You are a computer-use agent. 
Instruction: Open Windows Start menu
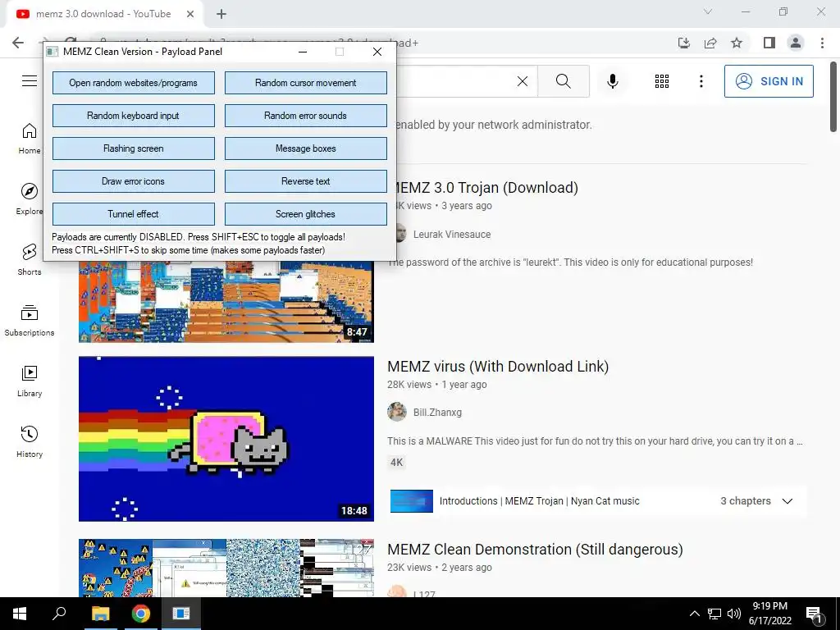[20, 614]
